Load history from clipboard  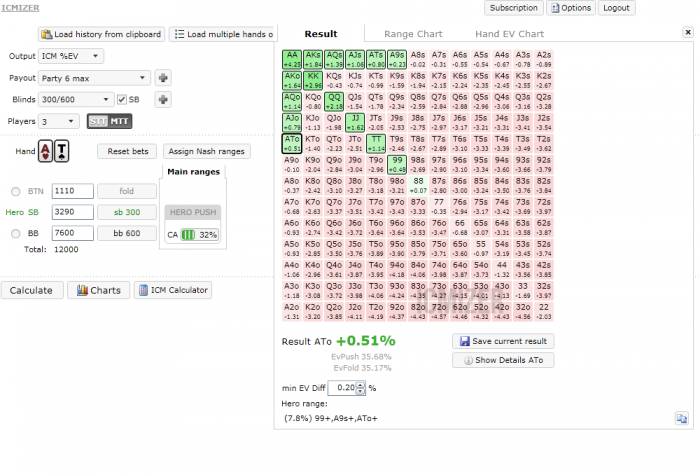point(101,34)
